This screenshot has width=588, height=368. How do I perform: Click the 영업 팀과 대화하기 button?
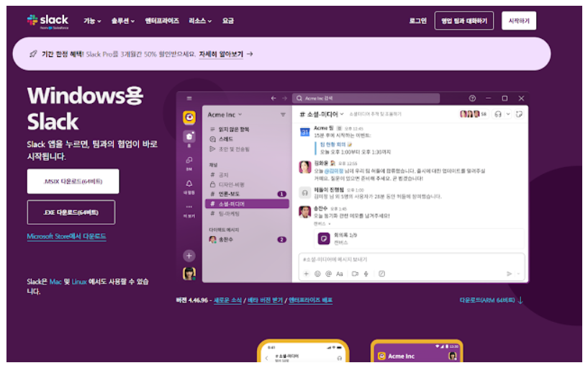click(464, 21)
